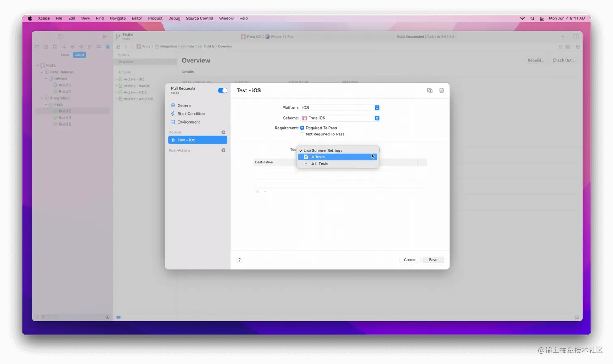The width and height of the screenshot is (613, 364).
Task: Collapse the Integration workflow
Action: [41, 98]
